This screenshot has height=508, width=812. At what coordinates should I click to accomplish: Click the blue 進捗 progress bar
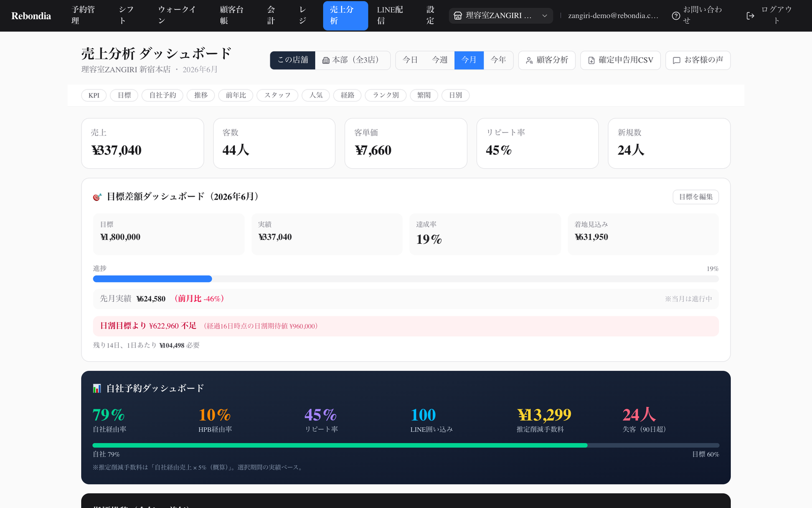(152, 279)
